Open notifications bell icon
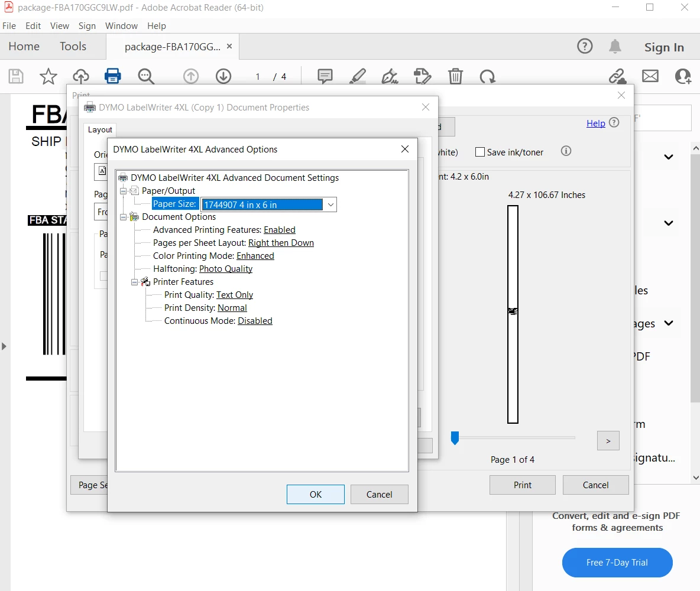Viewport: 700px width, 591px height. 615,46
